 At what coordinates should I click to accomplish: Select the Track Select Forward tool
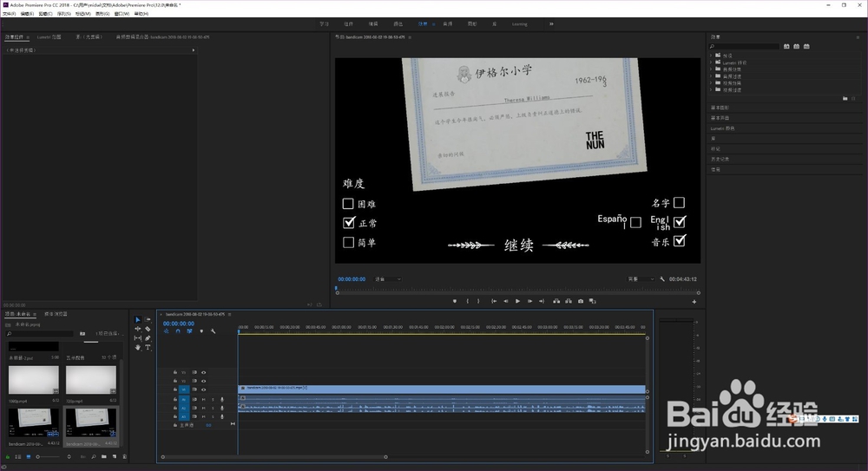pyautogui.click(x=148, y=320)
